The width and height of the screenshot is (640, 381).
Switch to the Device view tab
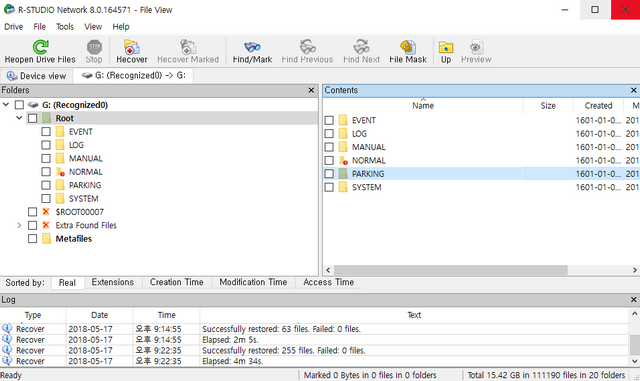(37, 76)
